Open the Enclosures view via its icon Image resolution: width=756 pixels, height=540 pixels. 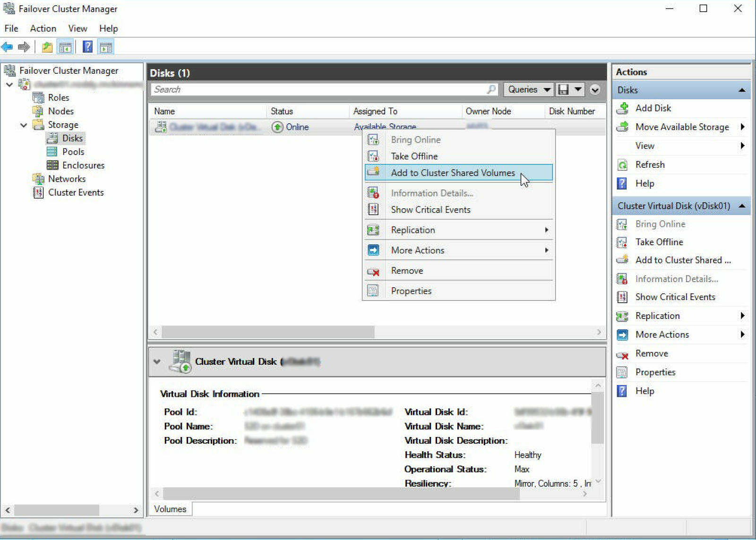click(53, 165)
